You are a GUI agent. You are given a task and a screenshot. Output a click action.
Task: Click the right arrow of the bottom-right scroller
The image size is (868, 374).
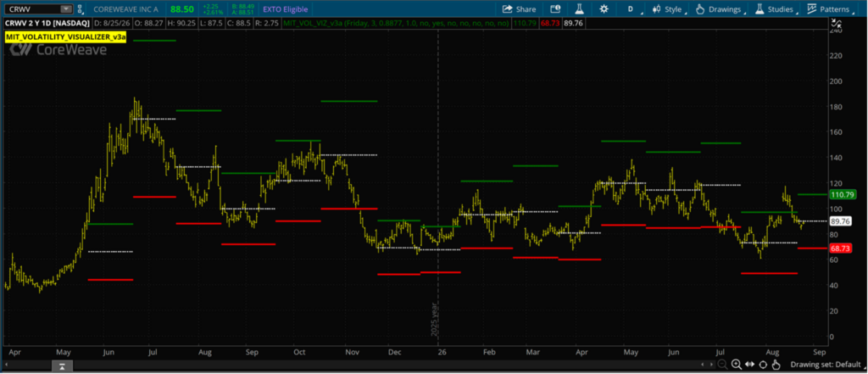712,365
